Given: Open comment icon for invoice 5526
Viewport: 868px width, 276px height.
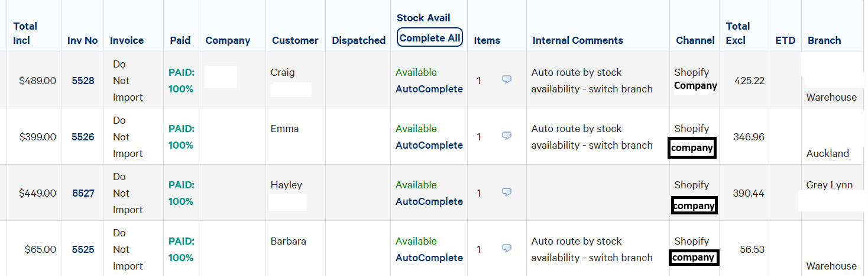Looking at the screenshot, I should 507,136.
